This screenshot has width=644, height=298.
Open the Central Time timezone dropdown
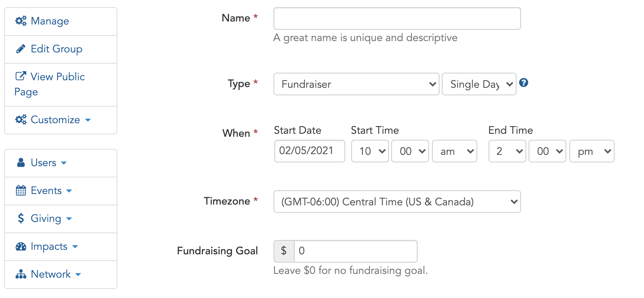397,202
